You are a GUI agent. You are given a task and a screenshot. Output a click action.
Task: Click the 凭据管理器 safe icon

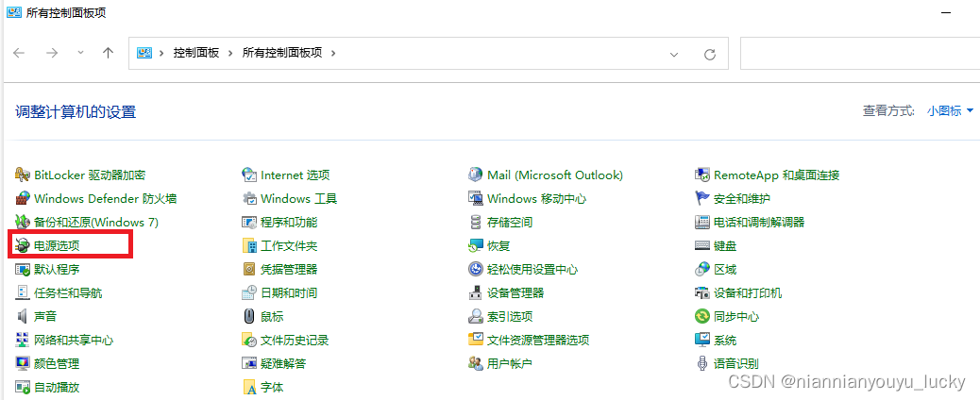[249, 270]
